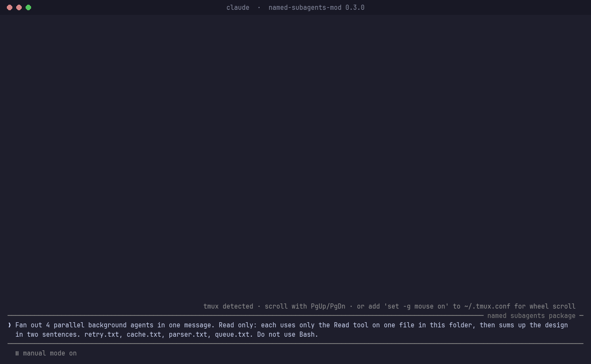The width and height of the screenshot is (591, 364).
Task: Click the "~/.tmux.conf" path in hint
Action: pyautogui.click(x=487, y=306)
